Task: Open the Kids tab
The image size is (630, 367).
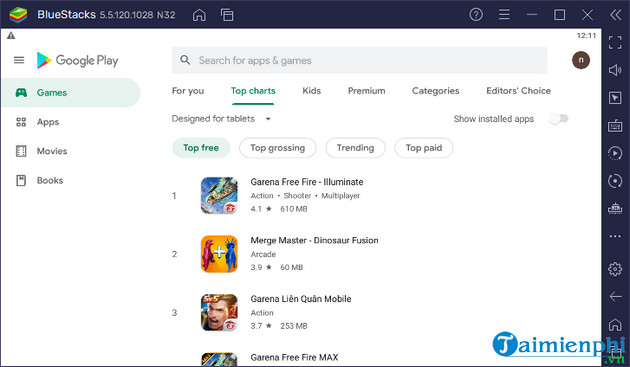Action: pyautogui.click(x=311, y=91)
